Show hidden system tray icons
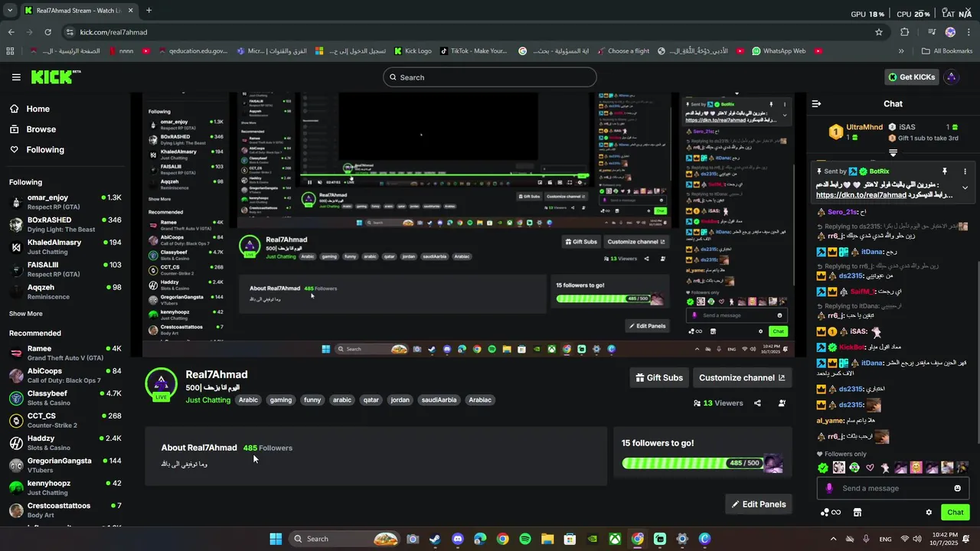Viewport: 980px width, 551px height. pyautogui.click(x=834, y=539)
